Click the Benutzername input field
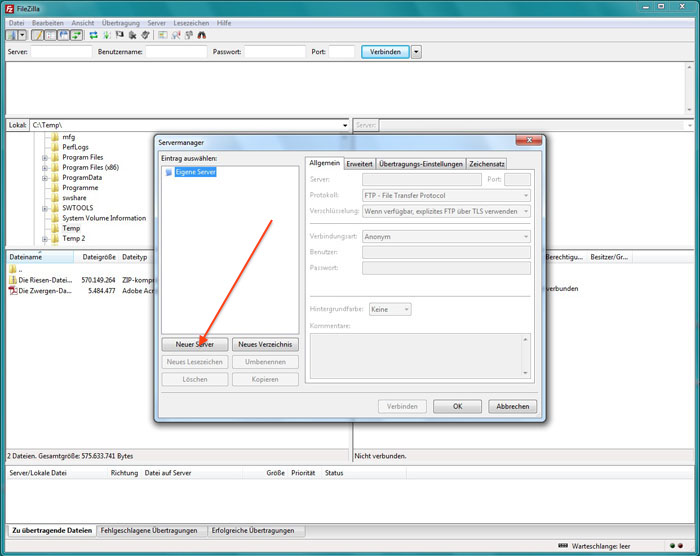 [176, 52]
